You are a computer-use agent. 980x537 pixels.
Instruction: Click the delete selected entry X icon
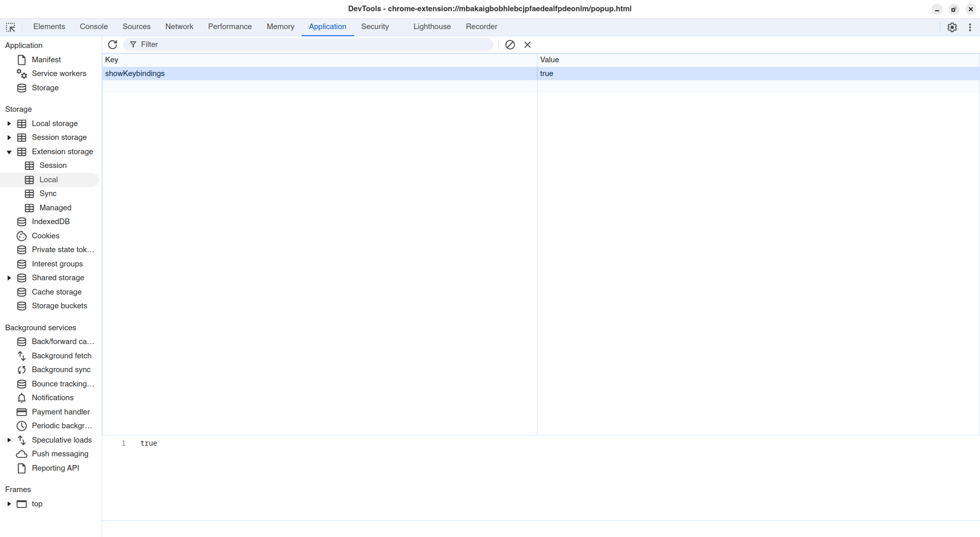pyautogui.click(x=527, y=45)
